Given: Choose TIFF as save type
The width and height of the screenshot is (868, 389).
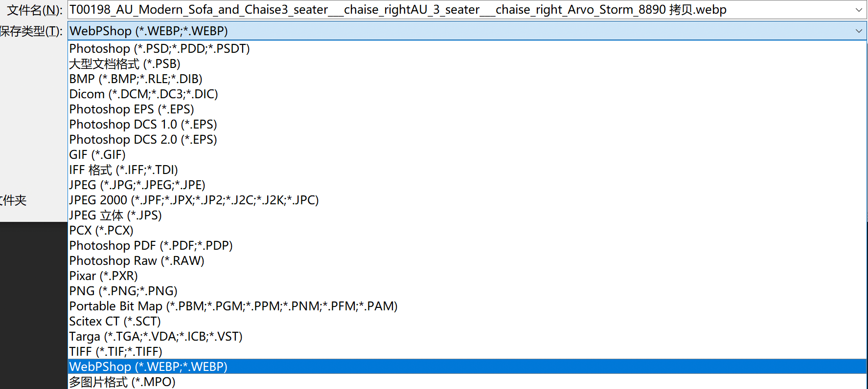Looking at the screenshot, I should tap(115, 351).
